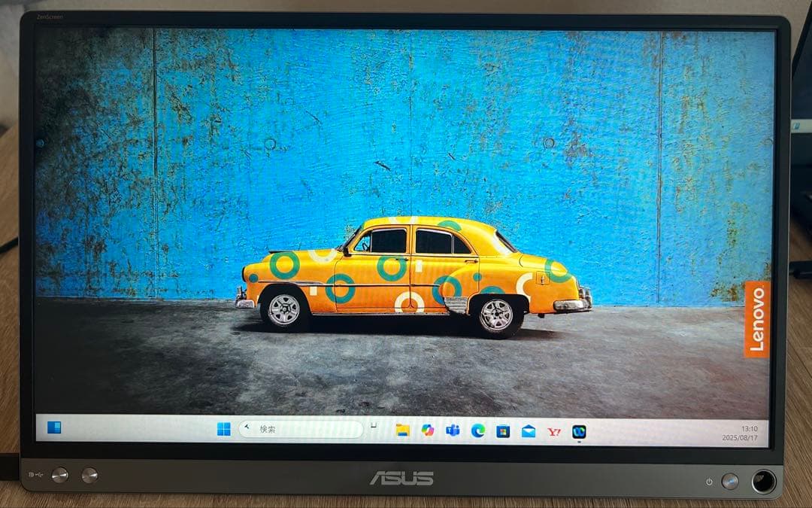Launch the Mail app from the taskbar
Screen dimensions: 812x508
(529, 431)
